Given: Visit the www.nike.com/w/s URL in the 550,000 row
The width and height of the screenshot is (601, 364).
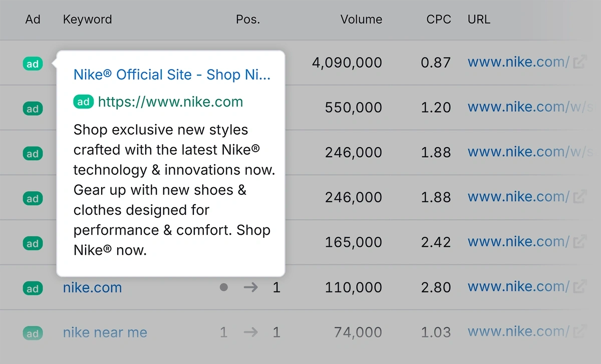Looking at the screenshot, I should pos(530,108).
